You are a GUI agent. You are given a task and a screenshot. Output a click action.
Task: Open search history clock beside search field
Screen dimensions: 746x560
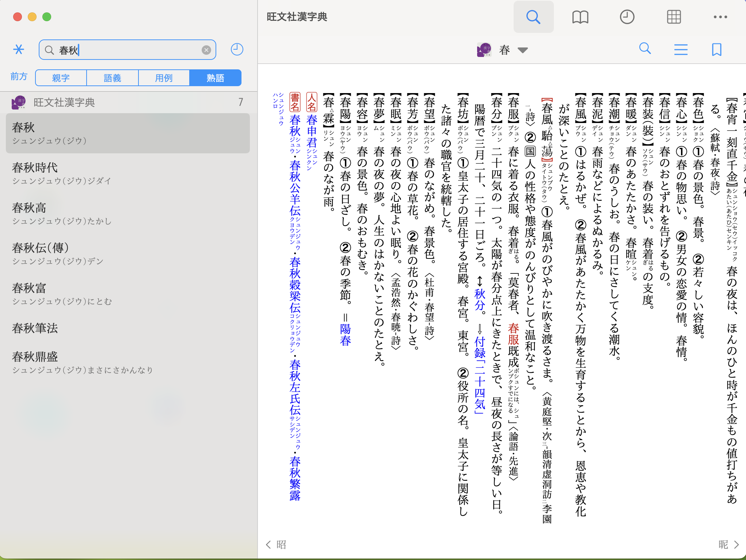237,49
